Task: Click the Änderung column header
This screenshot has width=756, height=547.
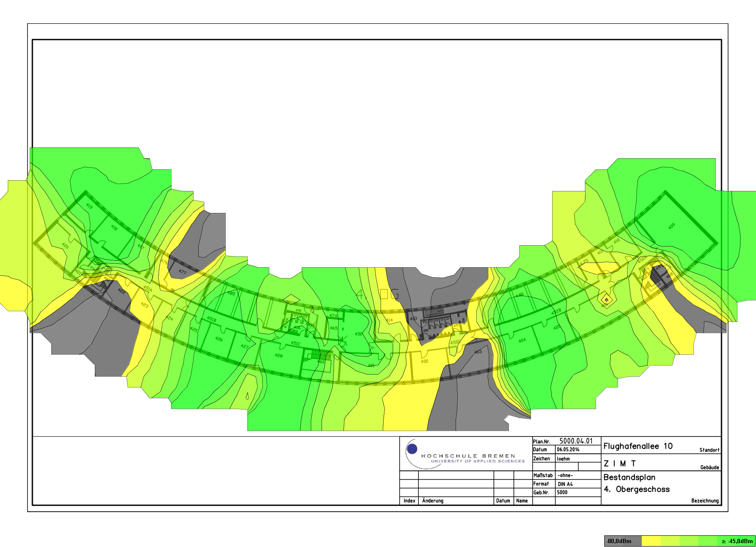Action: [x=433, y=501]
